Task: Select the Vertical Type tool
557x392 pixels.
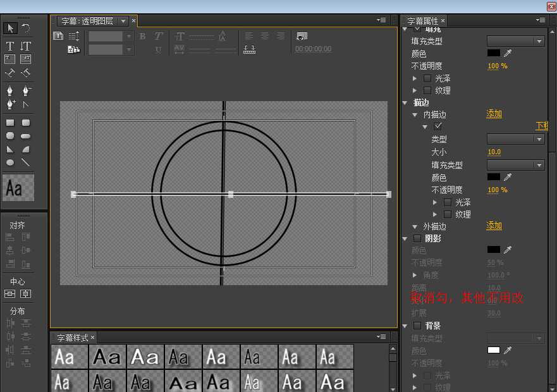Action: tap(25, 46)
